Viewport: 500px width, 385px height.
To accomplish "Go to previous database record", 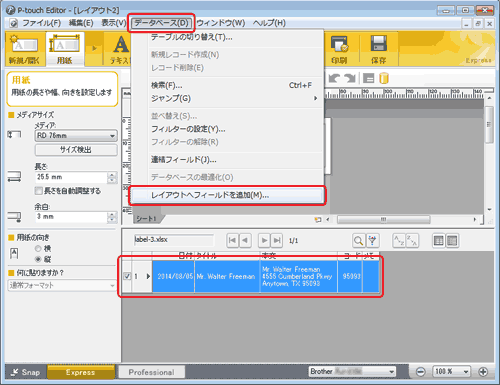I will [245, 240].
